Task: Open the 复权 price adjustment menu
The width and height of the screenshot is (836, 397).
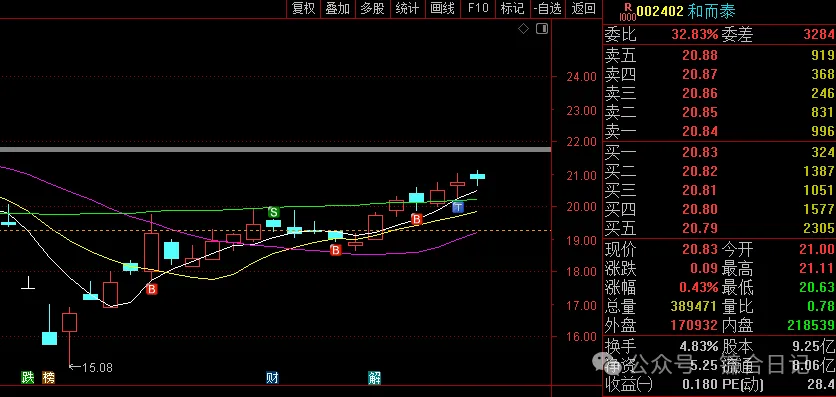Action: click(x=303, y=8)
